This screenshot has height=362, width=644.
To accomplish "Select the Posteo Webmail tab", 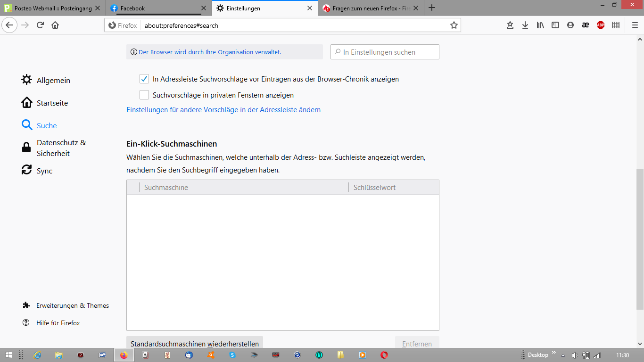I will click(53, 8).
